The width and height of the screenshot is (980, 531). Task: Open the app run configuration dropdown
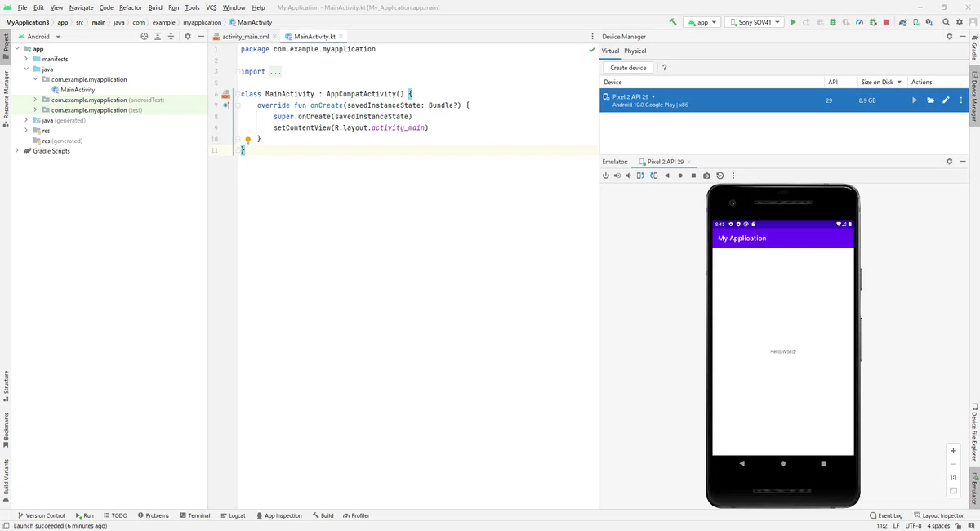coord(702,22)
